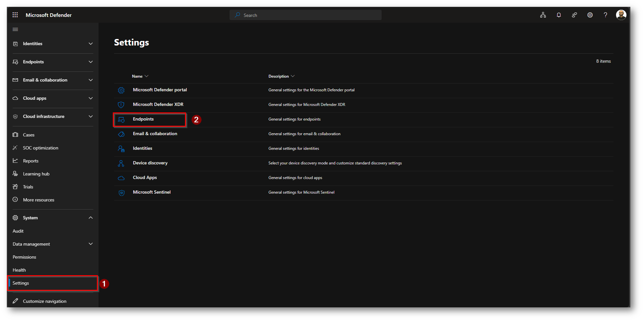Open Cloud Apps settings
The height and width of the screenshot is (321, 644).
145,178
